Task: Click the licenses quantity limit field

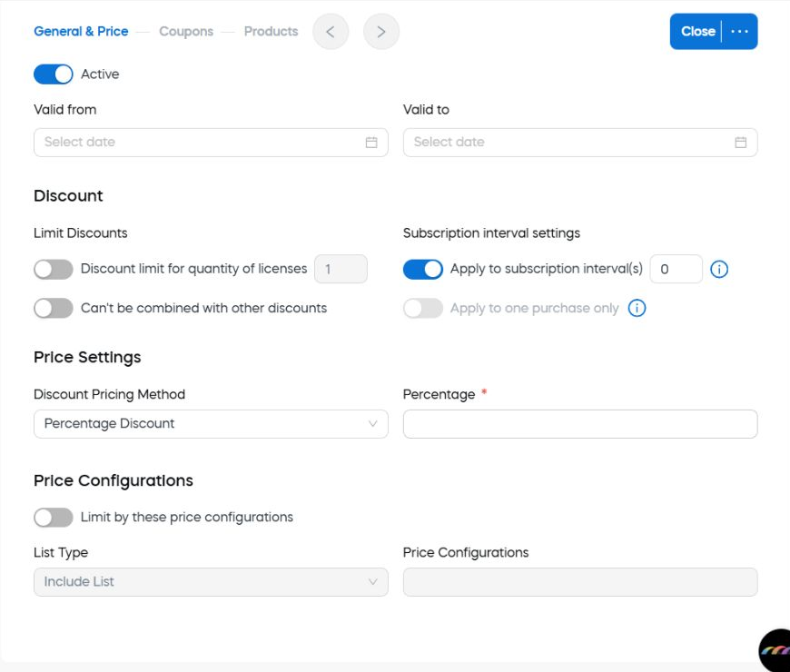Action: (341, 269)
